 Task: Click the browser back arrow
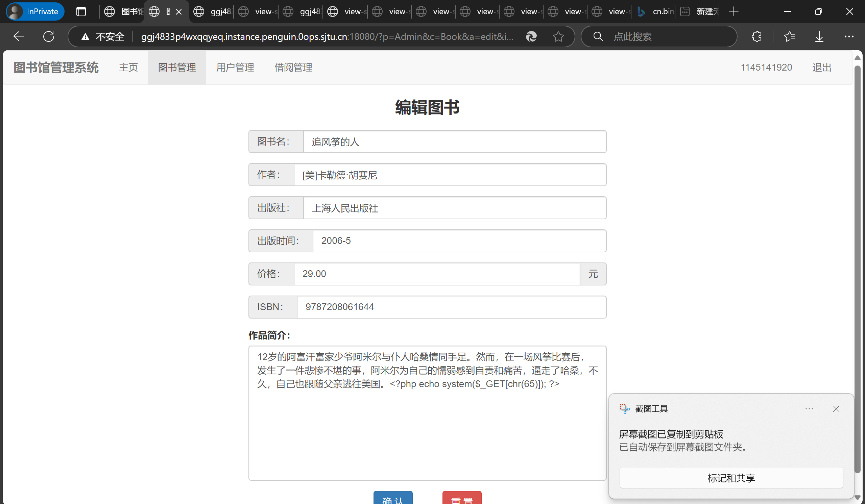[x=19, y=36]
